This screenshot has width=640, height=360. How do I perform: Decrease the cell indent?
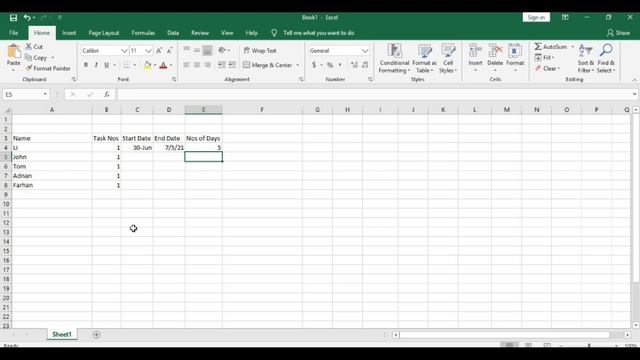(222, 65)
